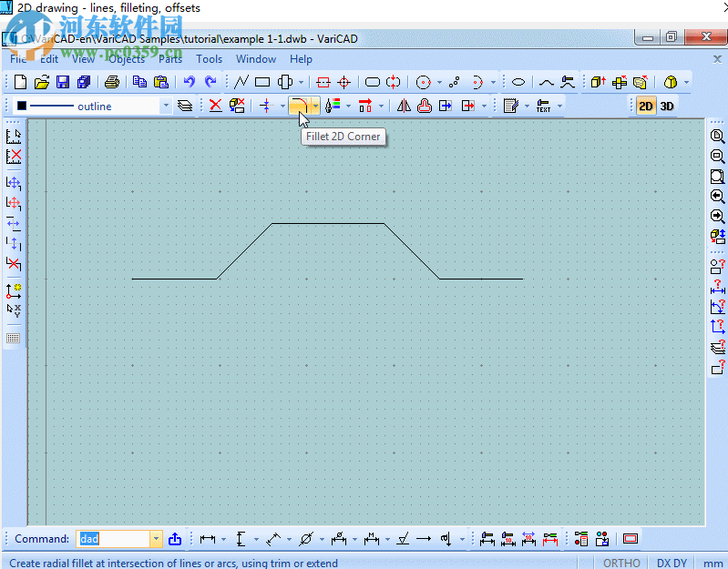Save the drawing with the floppy disk icon
The image size is (728, 569).
63,82
